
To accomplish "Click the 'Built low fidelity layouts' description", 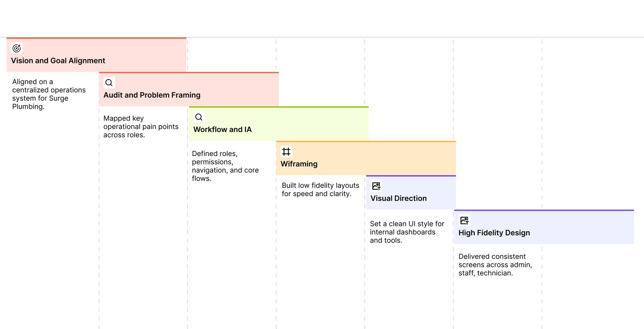I will pyautogui.click(x=320, y=189).
